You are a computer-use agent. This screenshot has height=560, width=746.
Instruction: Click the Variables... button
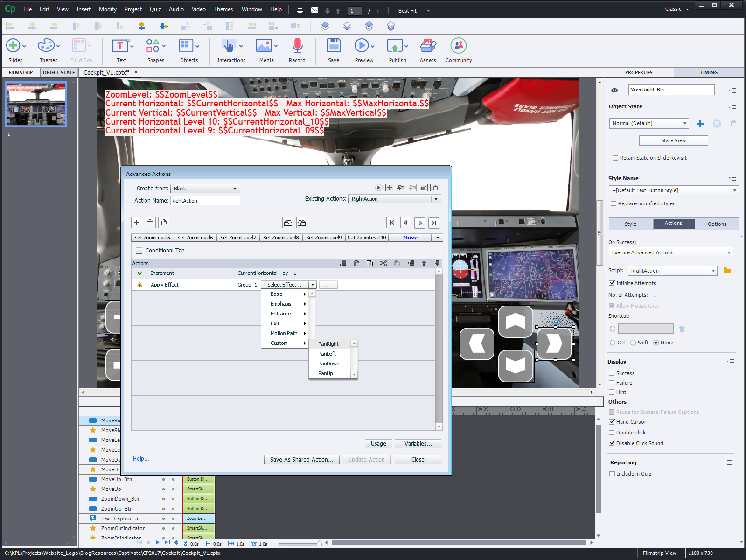click(418, 444)
